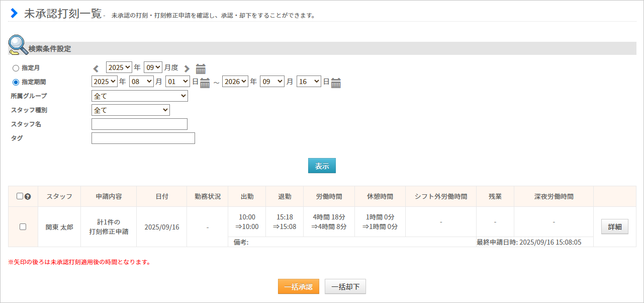Open calendar picker for 指定月
Viewport: 644px width, 303px height.
[201, 69]
